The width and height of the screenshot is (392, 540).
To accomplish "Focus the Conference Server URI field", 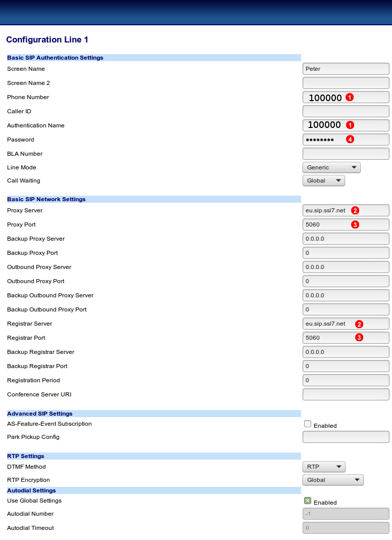I will click(x=346, y=394).
